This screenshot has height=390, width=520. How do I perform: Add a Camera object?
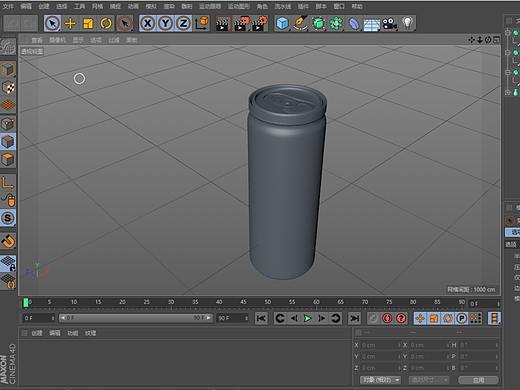[389, 23]
